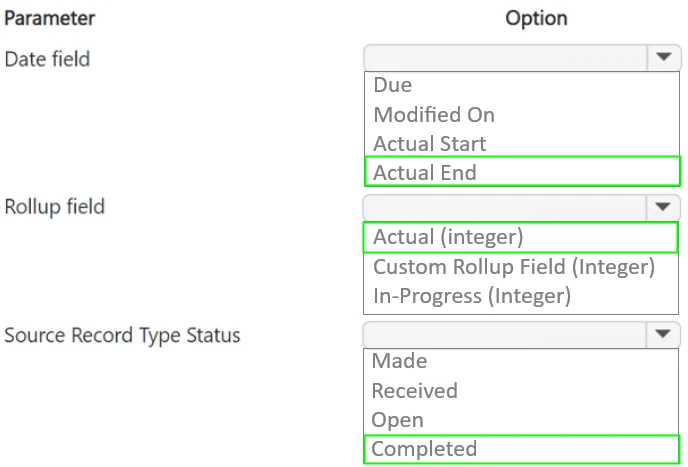
Task: Select the Due date option
Action: (393, 86)
